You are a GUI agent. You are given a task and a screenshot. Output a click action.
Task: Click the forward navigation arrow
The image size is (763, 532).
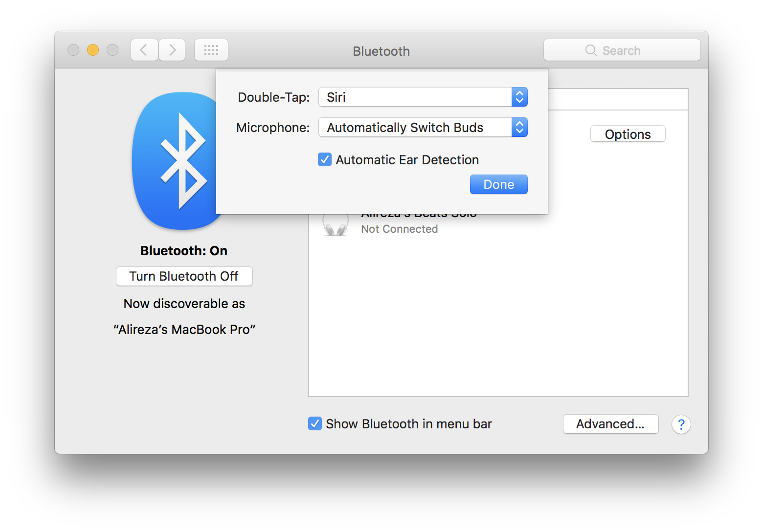[172, 50]
